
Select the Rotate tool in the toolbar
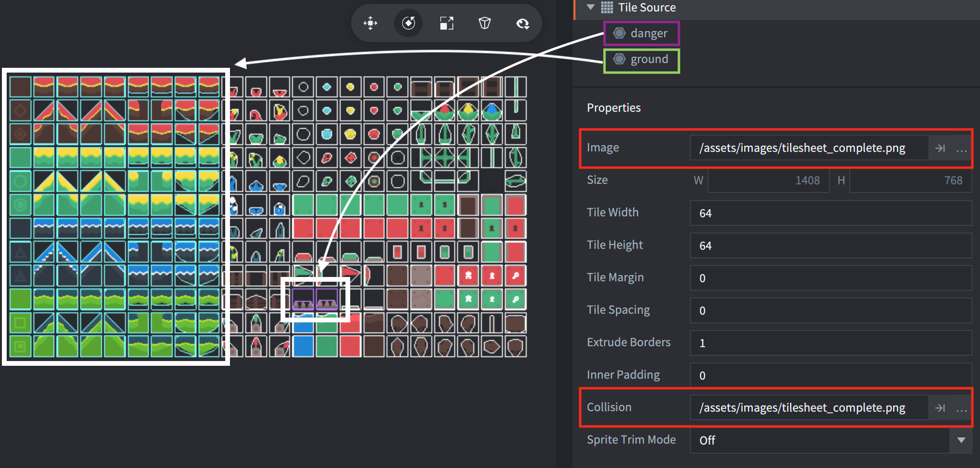click(408, 23)
